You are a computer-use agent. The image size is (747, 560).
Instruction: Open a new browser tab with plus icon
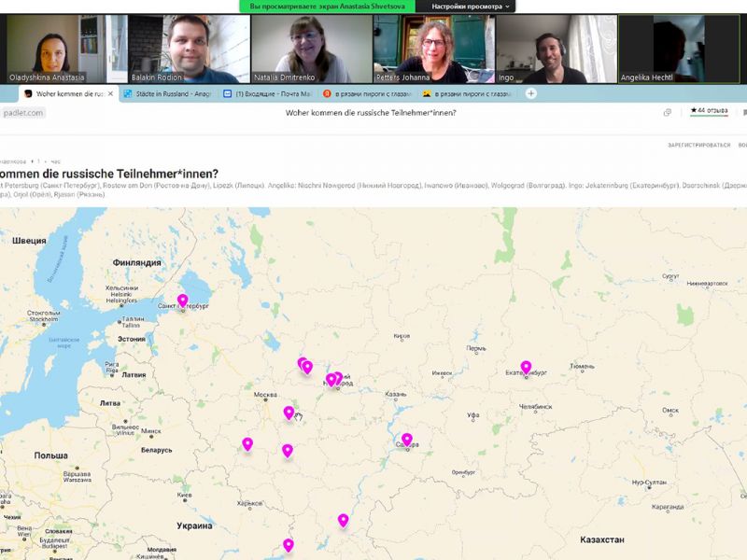click(531, 94)
